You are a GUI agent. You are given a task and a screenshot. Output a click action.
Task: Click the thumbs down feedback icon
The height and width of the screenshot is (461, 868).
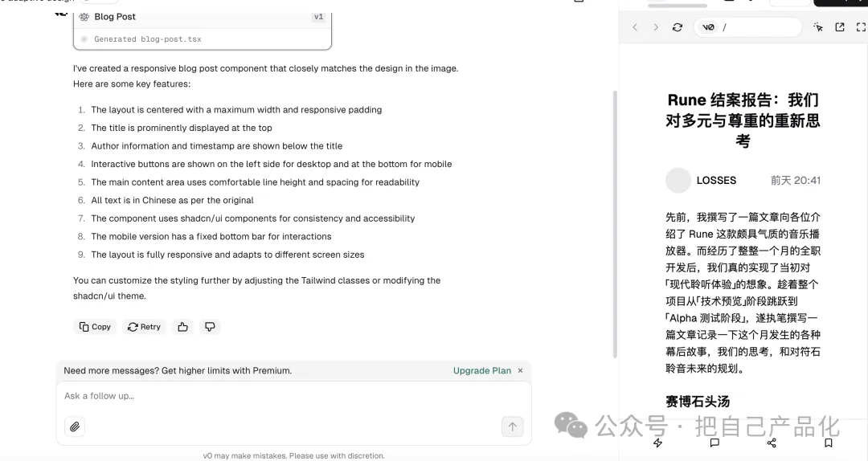(x=210, y=327)
